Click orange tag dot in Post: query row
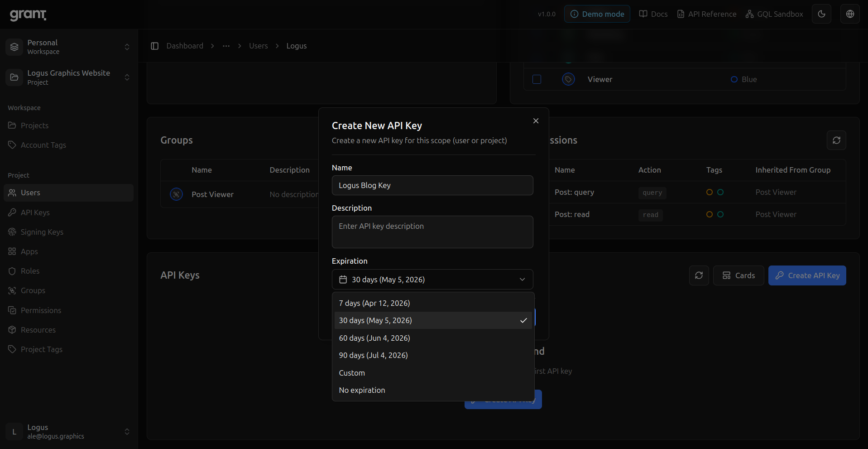Viewport: 868px width, 449px height. point(709,192)
